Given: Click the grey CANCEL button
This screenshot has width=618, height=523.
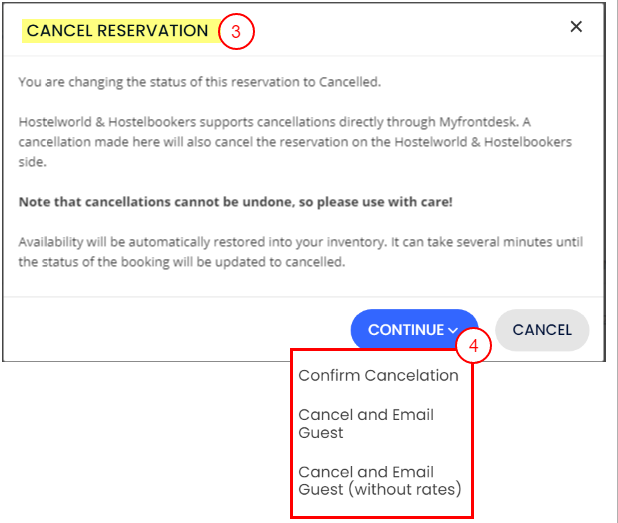Looking at the screenshot, I should click(x=542, y=330).
